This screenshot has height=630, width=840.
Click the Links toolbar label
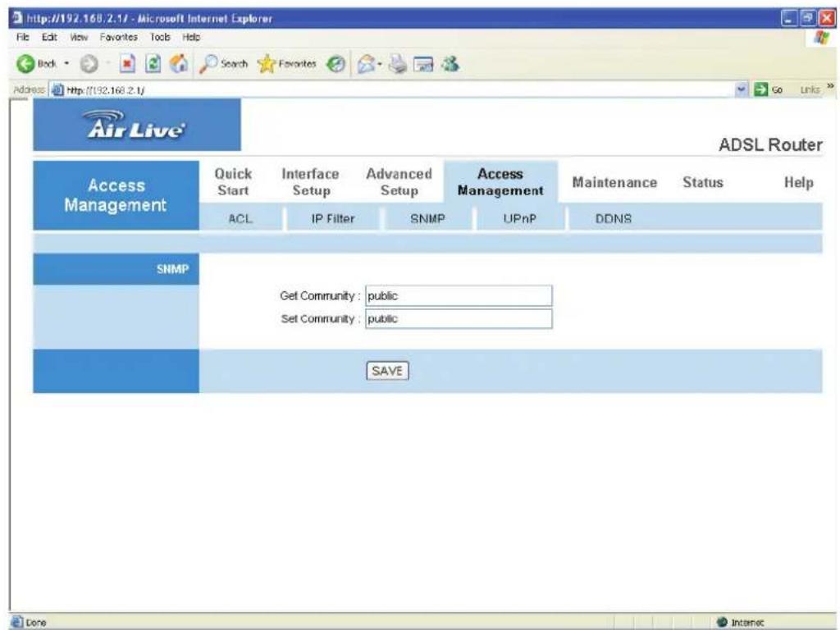pyautogui.click(x=810, y=90)
